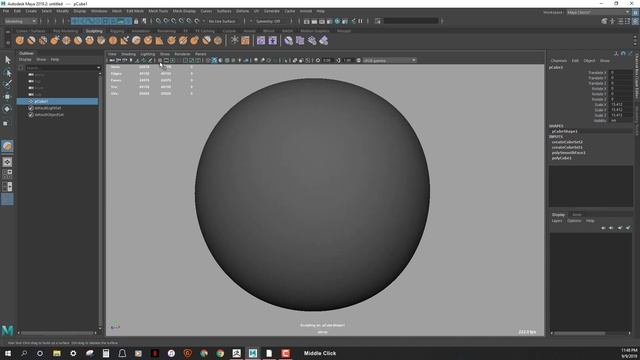The height and width of the screenshot is (360, 640).
Task: Show the Tool Settings sidebar icon
Action: (627, 21)
